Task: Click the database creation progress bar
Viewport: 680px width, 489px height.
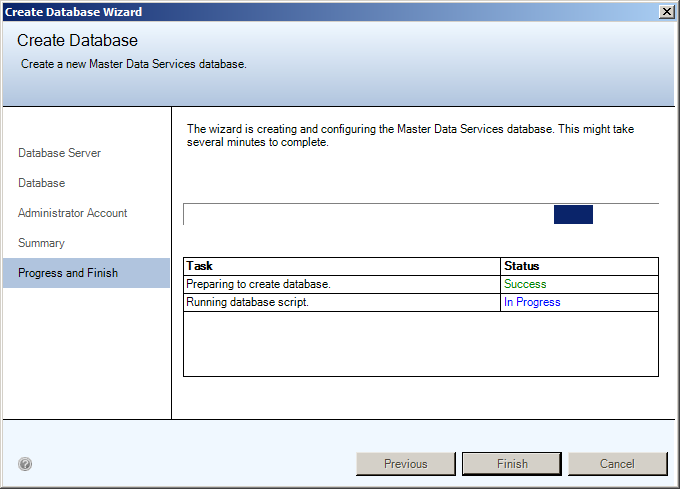Action: (421, 214)
